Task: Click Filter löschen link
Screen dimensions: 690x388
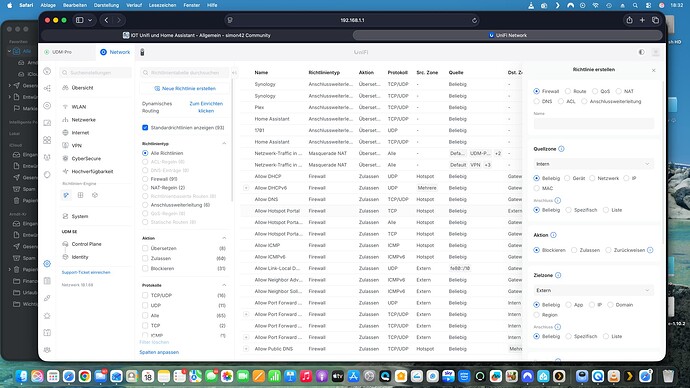Action: click(x=154, y=342)
